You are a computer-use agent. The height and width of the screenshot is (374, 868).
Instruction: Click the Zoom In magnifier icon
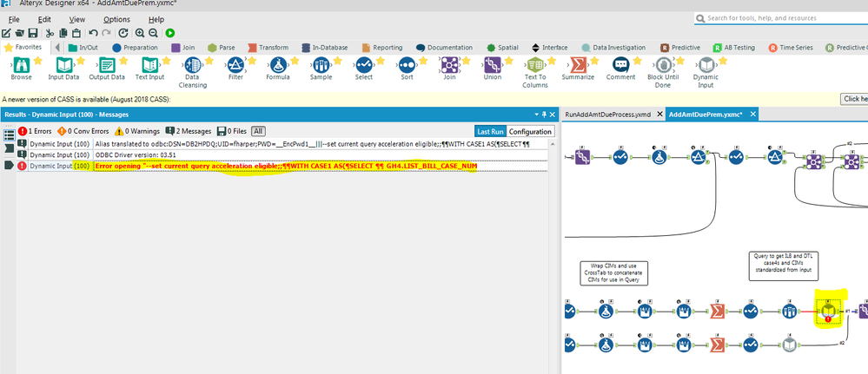click(140, 33)
